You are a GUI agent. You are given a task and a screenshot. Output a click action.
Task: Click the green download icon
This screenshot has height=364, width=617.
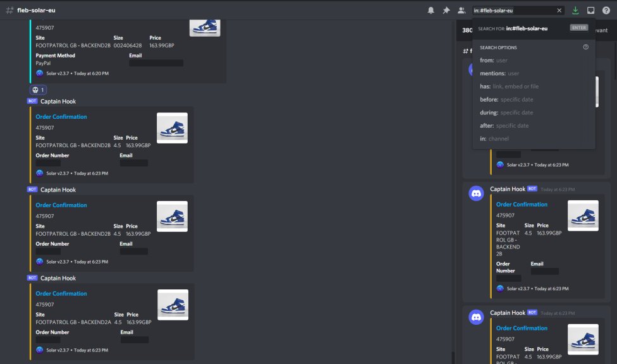[x=575, y=10]
